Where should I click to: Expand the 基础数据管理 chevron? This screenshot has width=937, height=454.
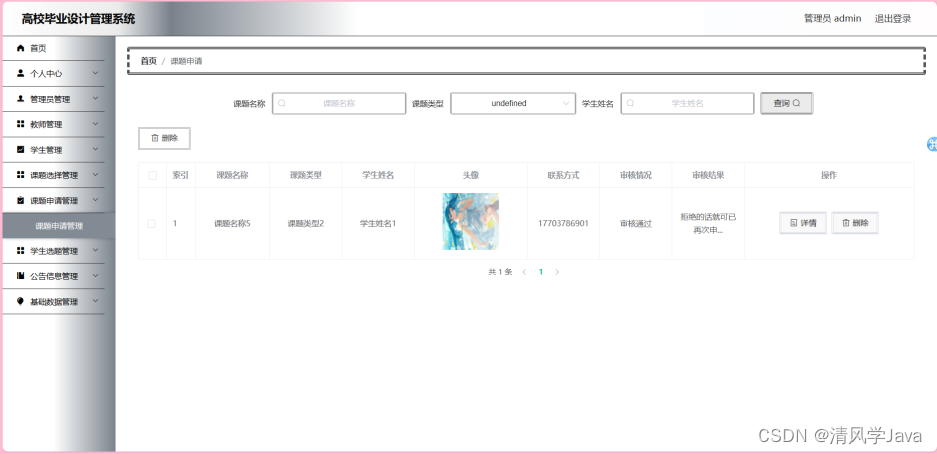(95, 301)
